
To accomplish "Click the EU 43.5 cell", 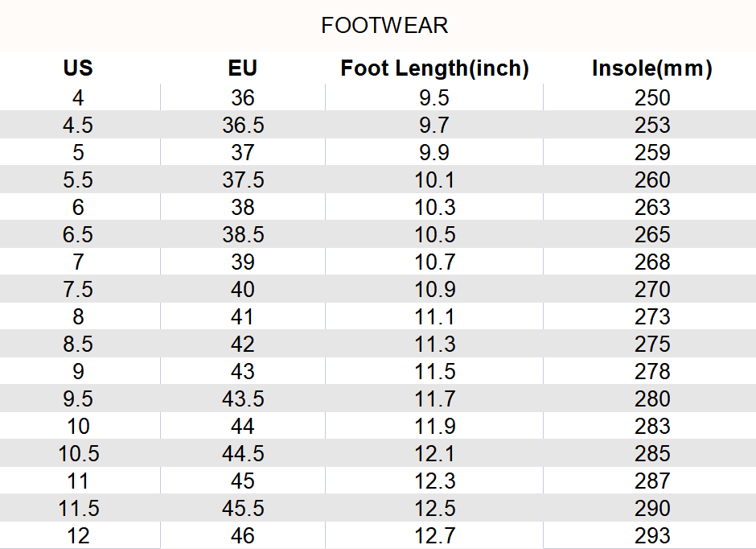I will pyautogui.click(x=243, y=399).
